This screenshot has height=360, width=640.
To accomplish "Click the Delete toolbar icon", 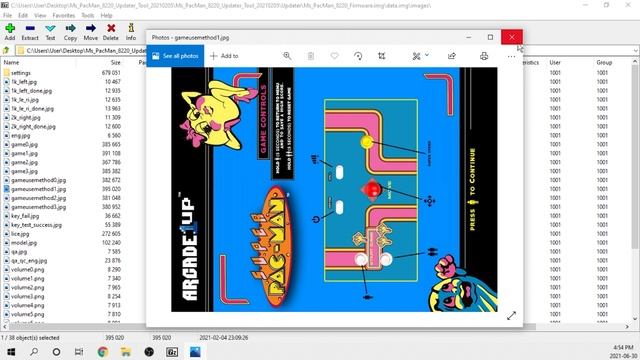I will point(111,32).
